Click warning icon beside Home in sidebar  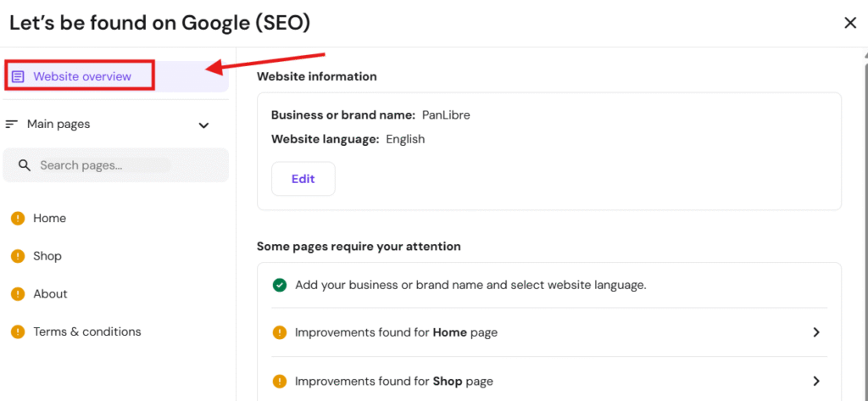click(x=19, y=218)
